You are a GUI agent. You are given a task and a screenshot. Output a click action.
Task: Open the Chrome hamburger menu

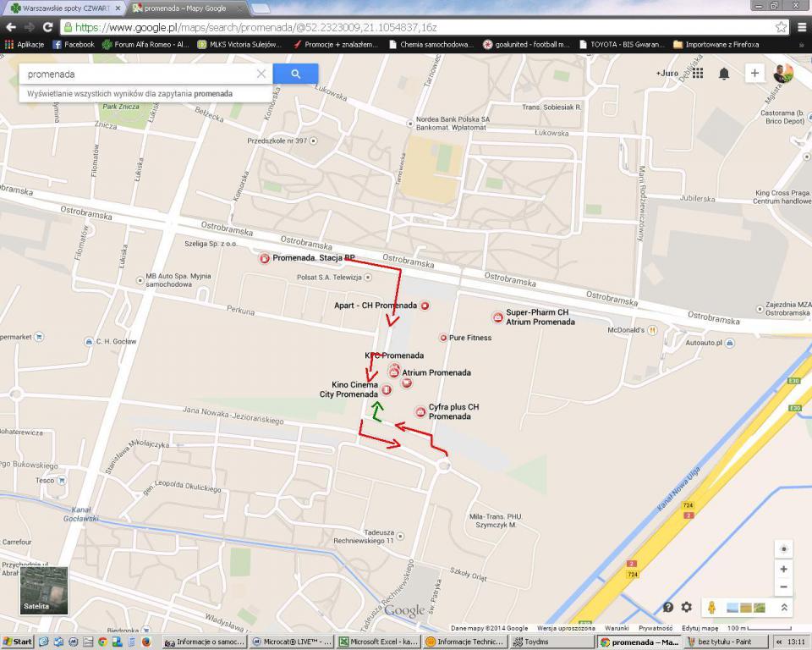pos(801,27)
